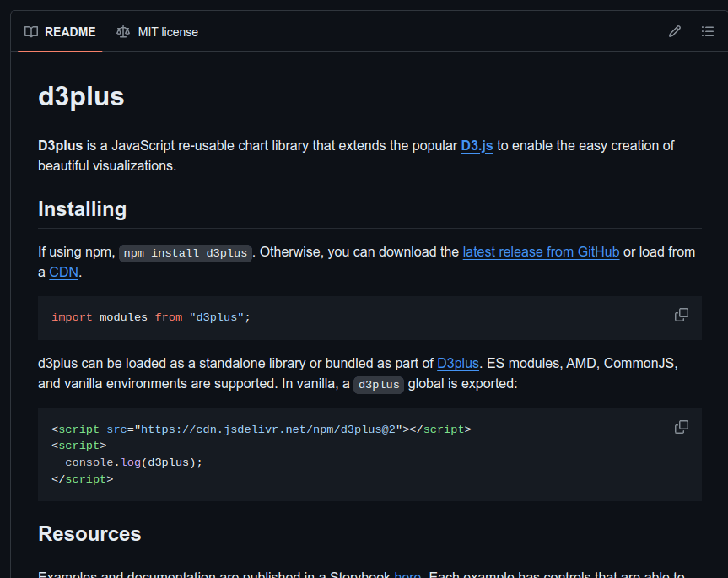Open the outline table of contents icon
Screen dimensions: 728x578
pos(708,31)
